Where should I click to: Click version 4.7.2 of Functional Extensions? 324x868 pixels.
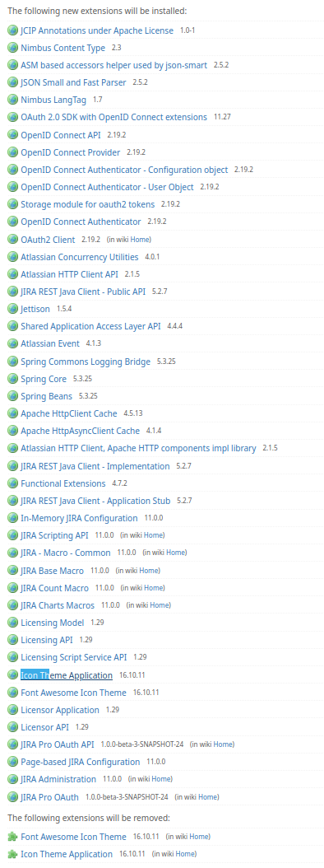click(120, 483)
